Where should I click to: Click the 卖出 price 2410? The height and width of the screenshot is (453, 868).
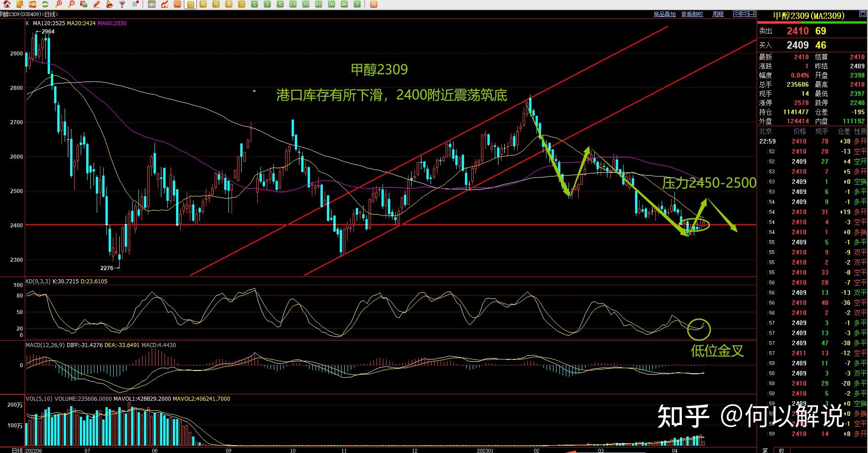[x=798, y=31]
